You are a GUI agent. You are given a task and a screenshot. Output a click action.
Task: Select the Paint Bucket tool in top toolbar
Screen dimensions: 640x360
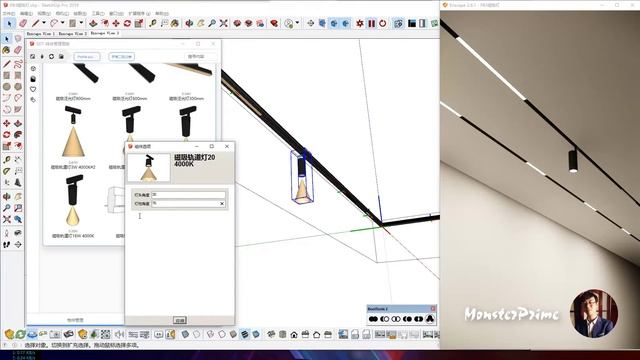click(175, 24)
